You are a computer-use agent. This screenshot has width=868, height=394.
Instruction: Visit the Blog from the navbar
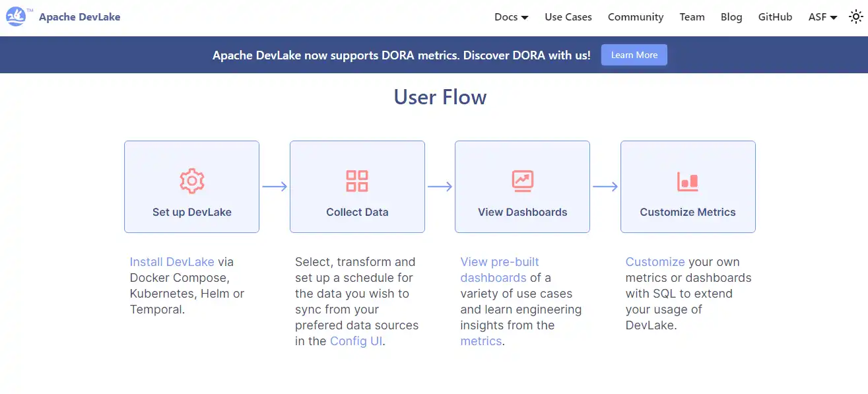(x=731, y=17)
